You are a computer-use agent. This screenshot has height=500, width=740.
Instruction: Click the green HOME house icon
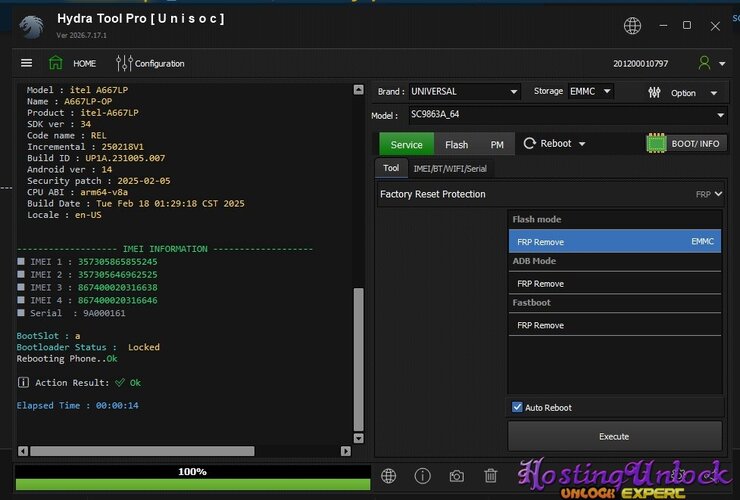56,63
